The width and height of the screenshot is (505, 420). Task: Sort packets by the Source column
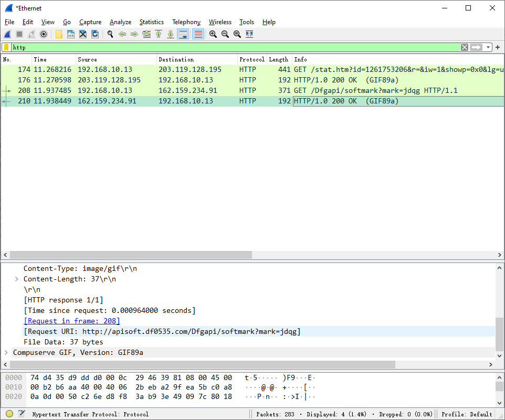coord(116,59)
